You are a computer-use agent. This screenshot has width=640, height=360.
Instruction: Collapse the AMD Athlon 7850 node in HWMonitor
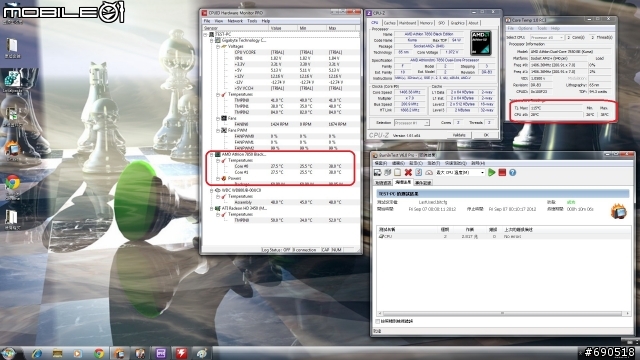[x=212, y=155]
